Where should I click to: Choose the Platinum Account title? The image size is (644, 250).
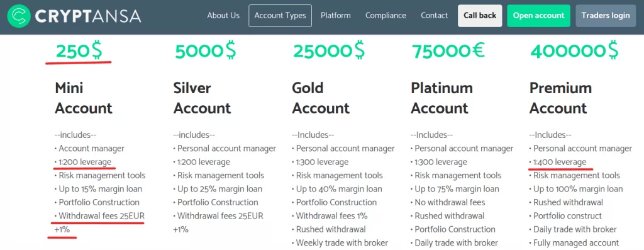click(441, 98)
